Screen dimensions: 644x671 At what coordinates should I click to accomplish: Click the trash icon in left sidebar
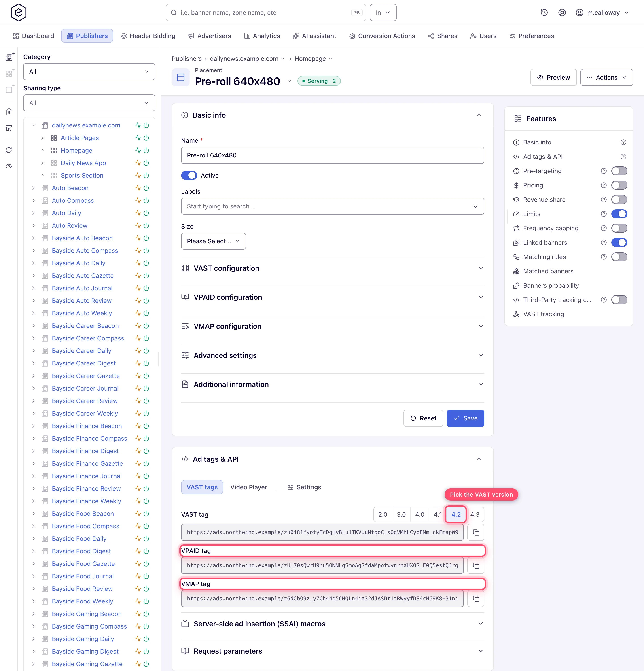[9, 112]
